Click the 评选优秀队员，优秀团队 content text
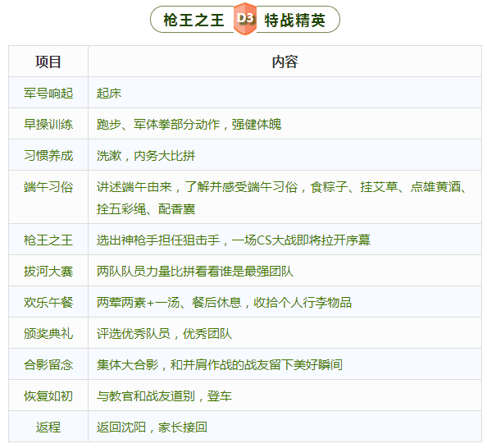Screen dimensions: 487x448 [x=164, y=334]
